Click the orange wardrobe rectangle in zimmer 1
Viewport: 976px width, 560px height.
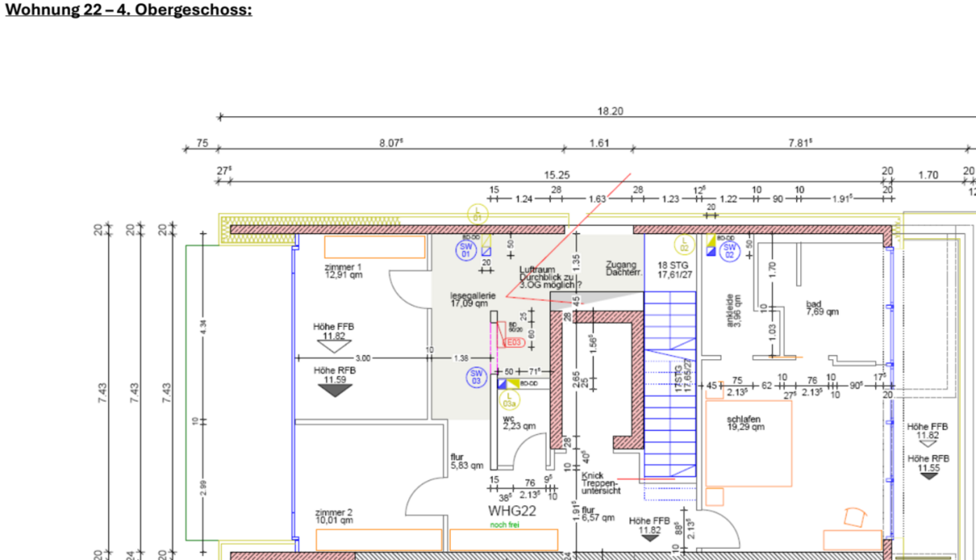[x=375, y=247]
